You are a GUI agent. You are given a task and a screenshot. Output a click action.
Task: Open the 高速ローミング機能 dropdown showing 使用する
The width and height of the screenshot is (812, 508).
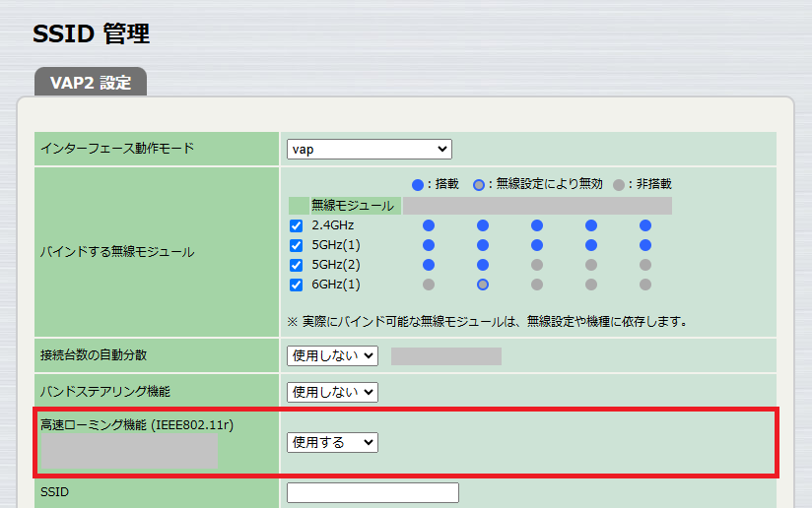[332, 442]
